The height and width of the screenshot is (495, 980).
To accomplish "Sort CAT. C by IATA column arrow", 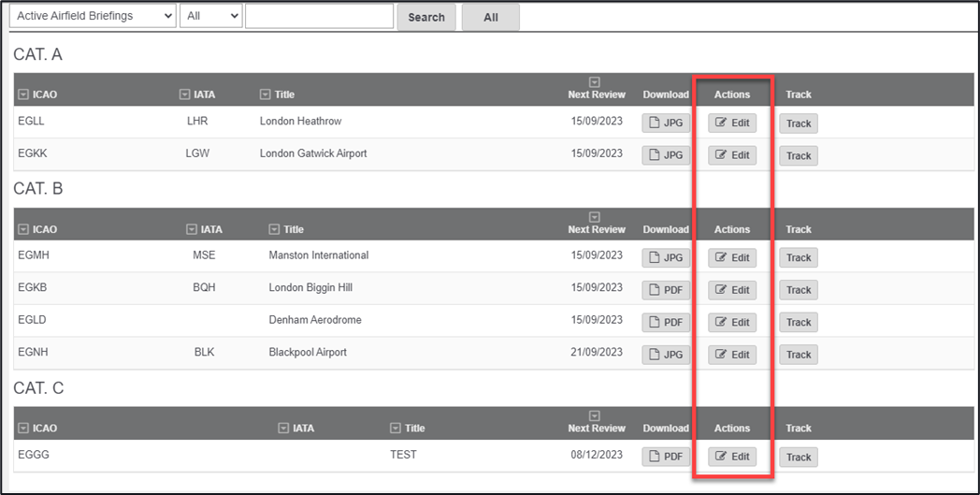I will click(x=283, y=429).
